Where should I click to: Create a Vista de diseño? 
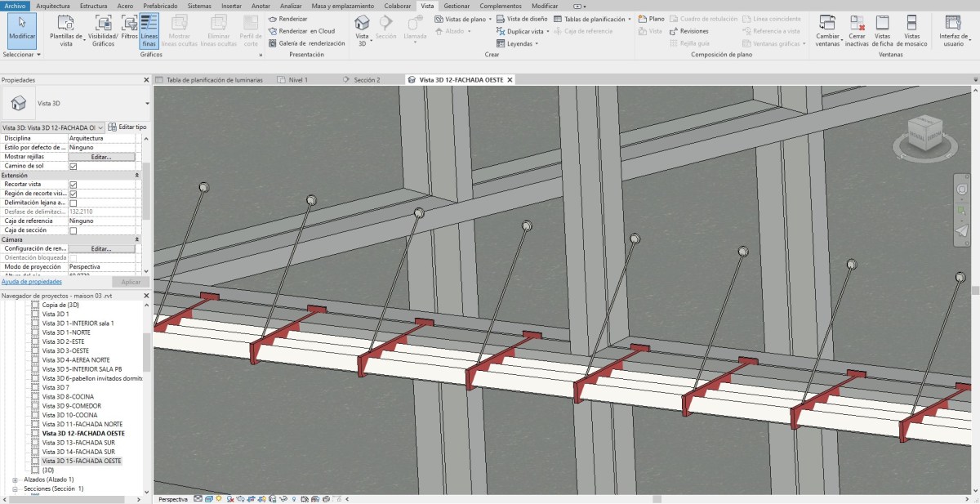point(522,19)
